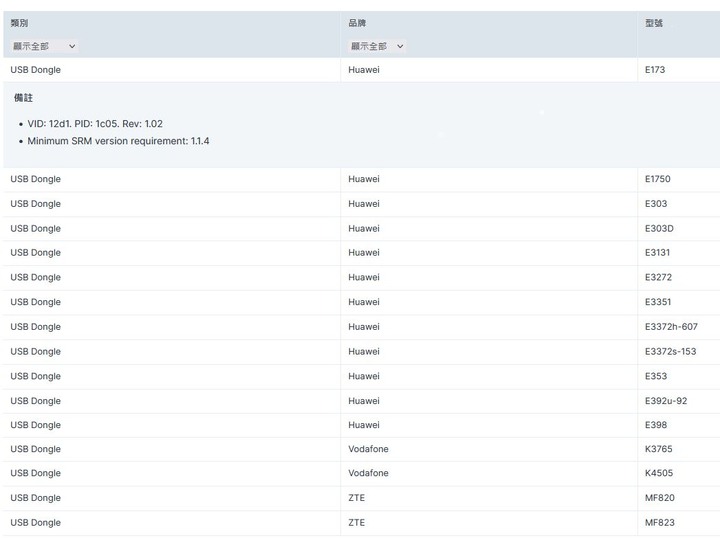Click USB Dongle in the E3351 row
The height and width of the screenshot is (538, 720).
tap(35, 302)
